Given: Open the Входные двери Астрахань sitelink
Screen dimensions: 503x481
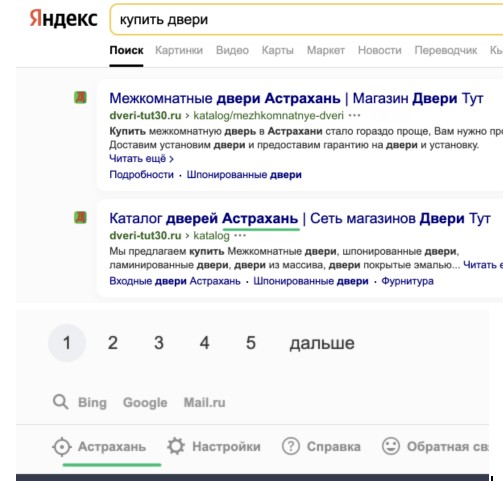Looking at the screenshot, I should point(175,281).
